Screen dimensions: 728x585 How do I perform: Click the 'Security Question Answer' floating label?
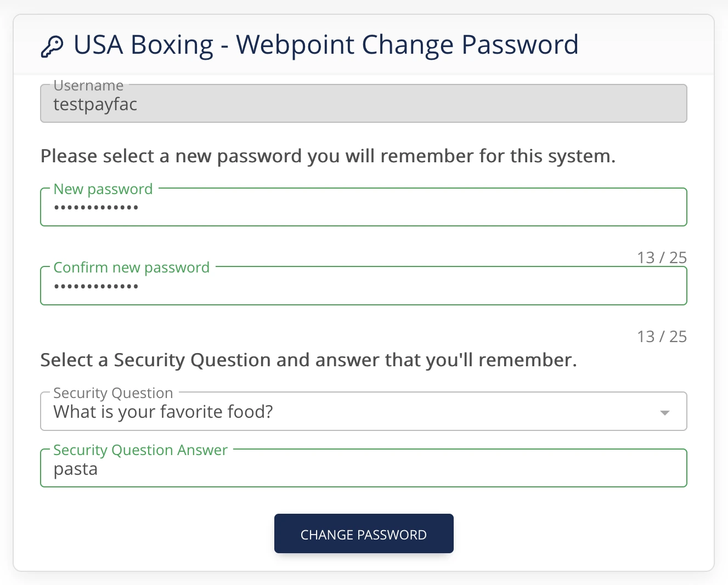(x=140, y=450)
